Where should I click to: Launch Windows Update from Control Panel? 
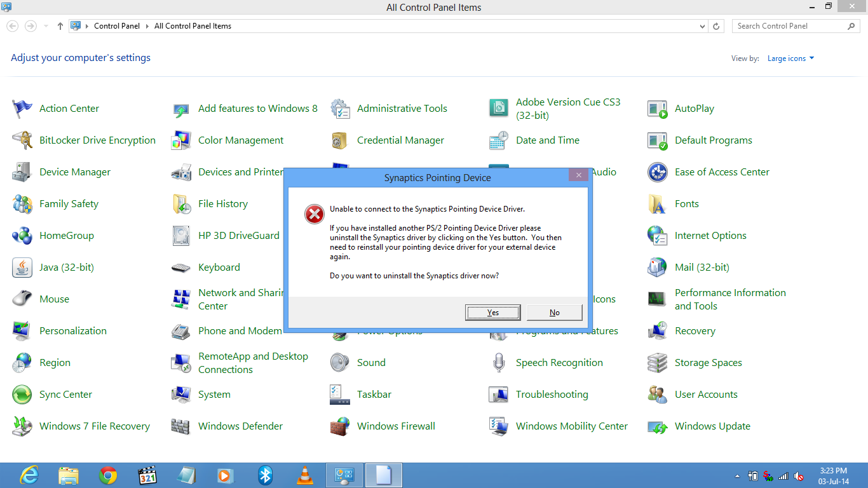coord(712,426)
